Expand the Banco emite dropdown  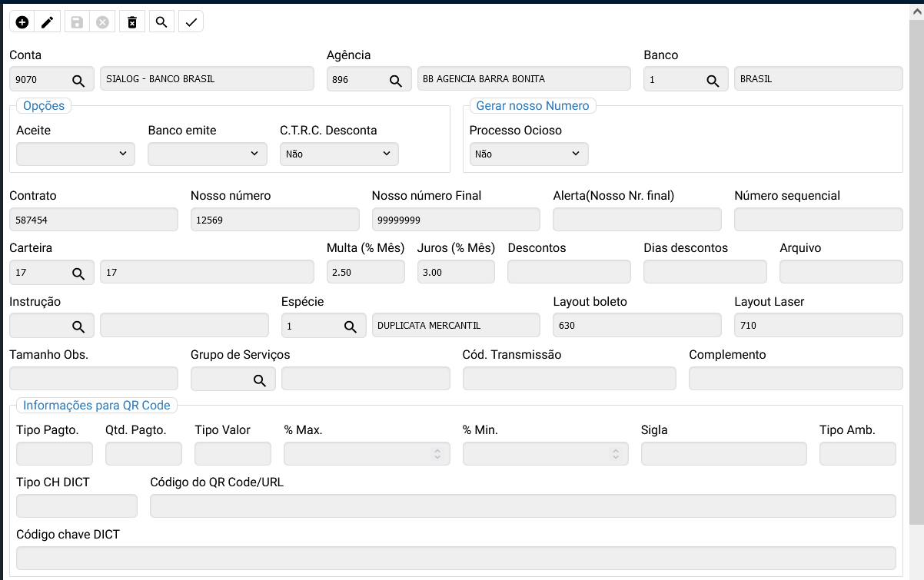coord(207,154)
